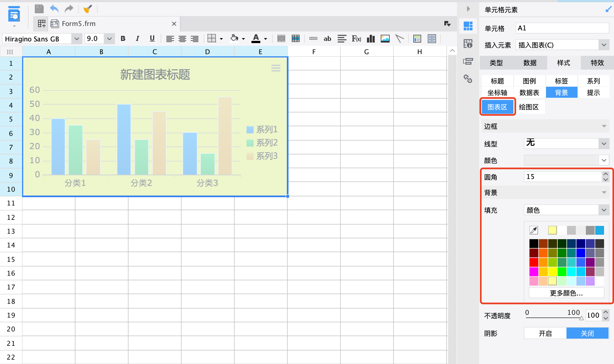Toggle bold formatting
614x364 pixels.
(123, 39)
